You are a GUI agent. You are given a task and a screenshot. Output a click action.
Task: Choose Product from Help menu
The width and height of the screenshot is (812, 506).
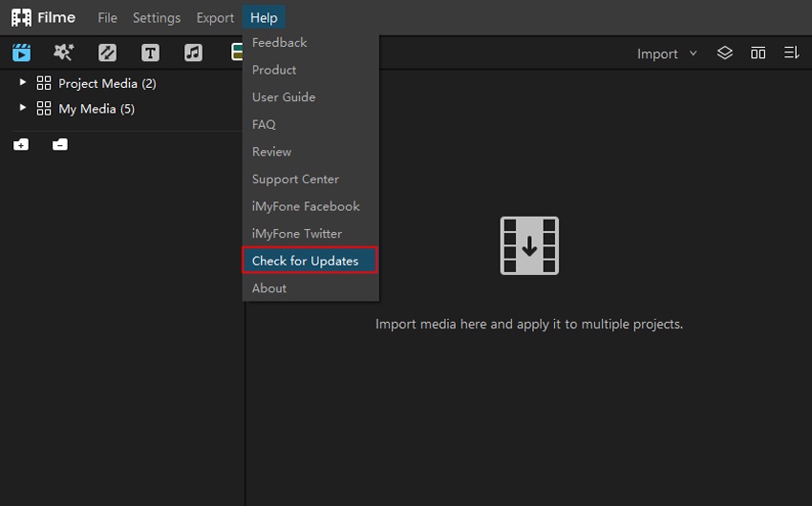[310, 70]
